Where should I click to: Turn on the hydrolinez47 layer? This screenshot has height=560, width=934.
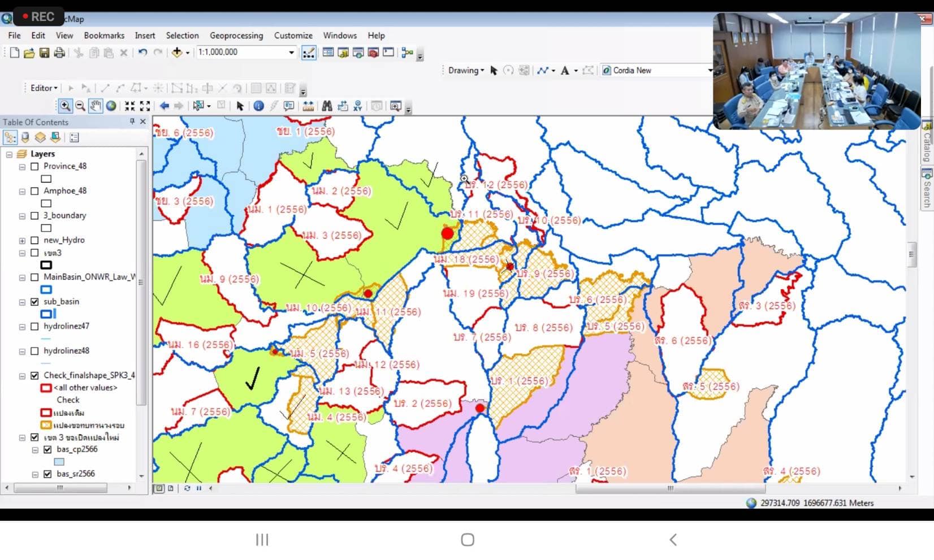[35, 327]
